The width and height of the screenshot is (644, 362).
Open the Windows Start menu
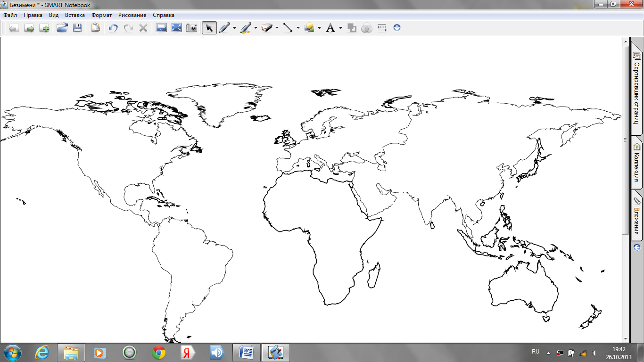(x=12, y=352)
